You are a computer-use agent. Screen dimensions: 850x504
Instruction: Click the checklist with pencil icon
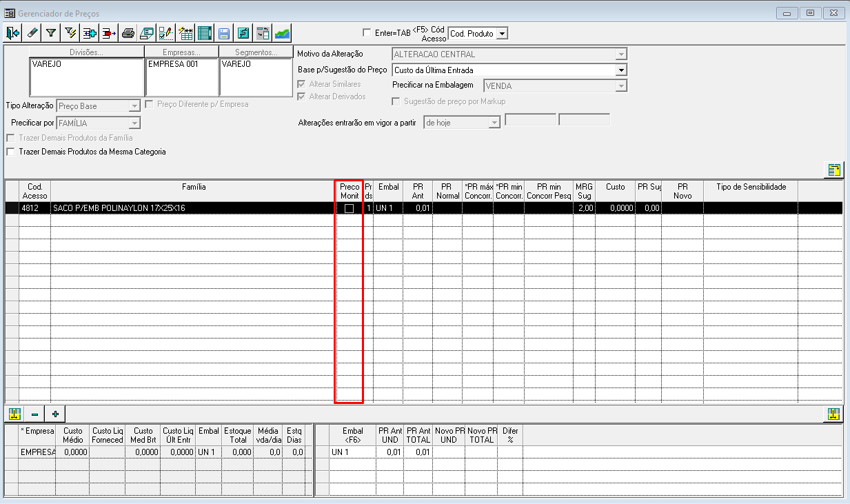(166, 32)
